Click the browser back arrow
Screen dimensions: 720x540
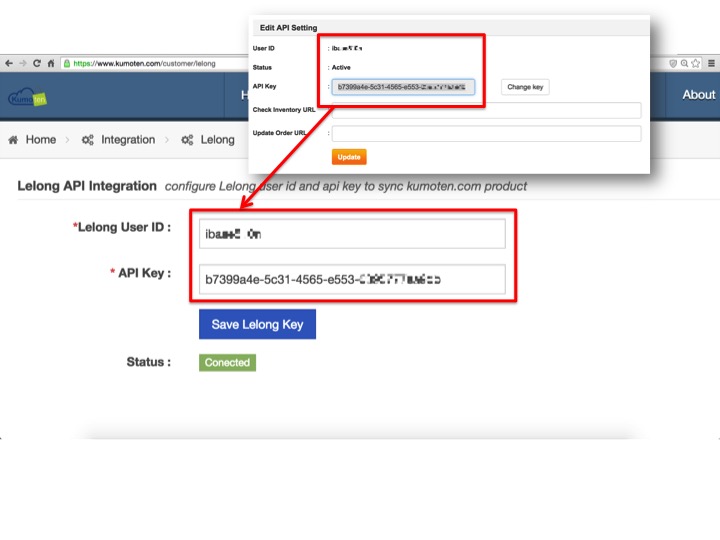(9, 63)
